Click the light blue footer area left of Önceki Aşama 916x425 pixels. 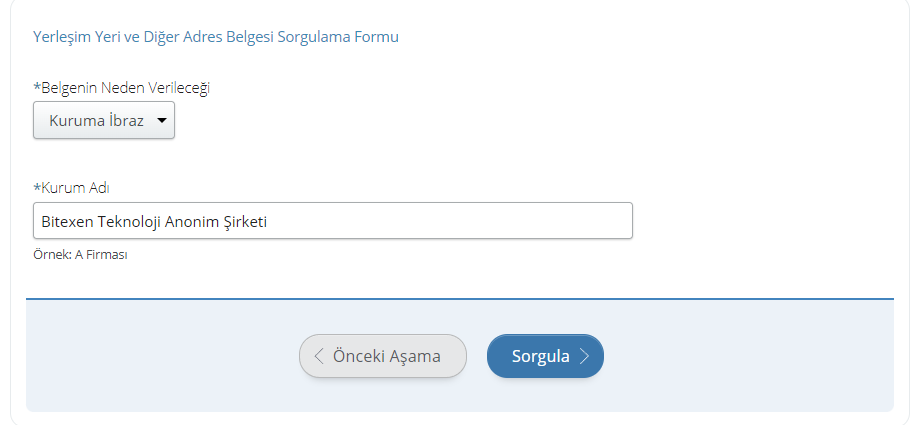(x=160, y=356)
